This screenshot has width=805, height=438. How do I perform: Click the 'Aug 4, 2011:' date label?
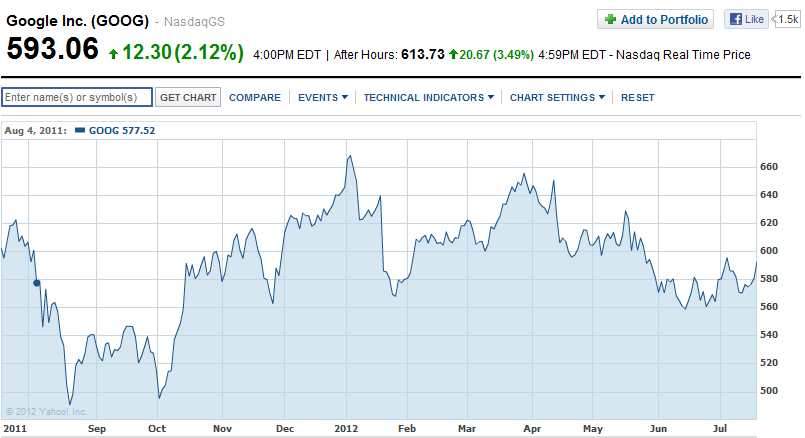pyautogui.click(x=35, y=130)
